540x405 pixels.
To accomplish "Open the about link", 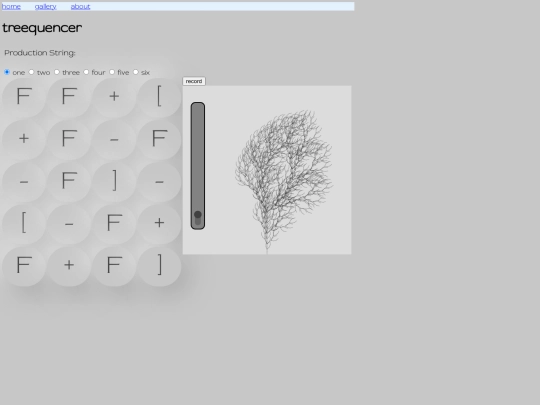I will pos(80,7).
